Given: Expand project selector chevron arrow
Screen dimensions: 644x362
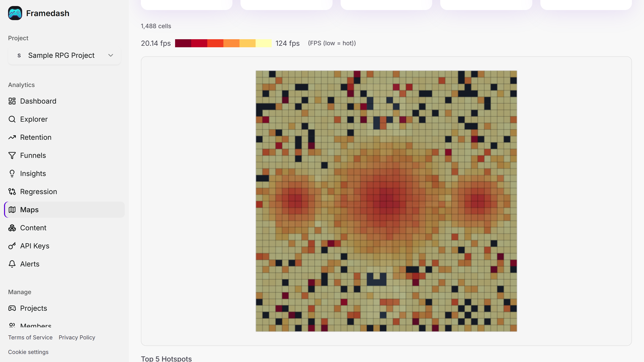Looking at the screenshot, I should pos(111,55).
